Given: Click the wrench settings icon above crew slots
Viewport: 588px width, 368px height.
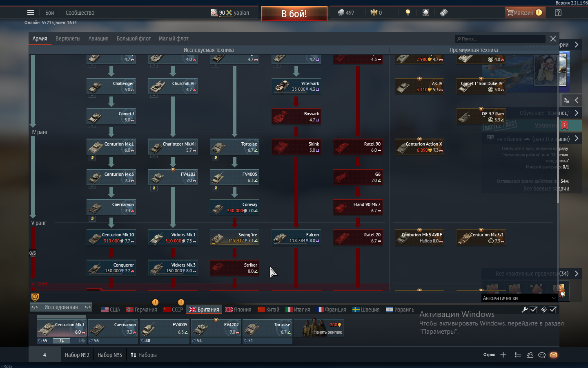Looking at the screenshot, I should pos(524,310).
